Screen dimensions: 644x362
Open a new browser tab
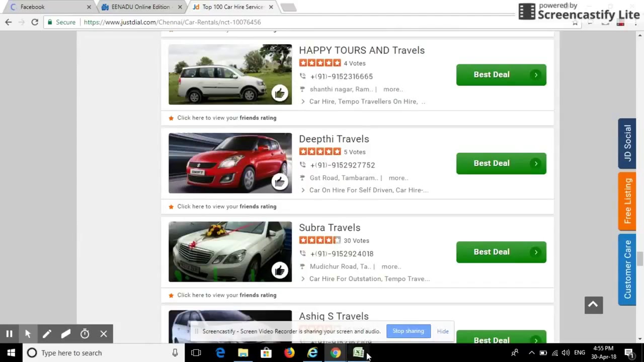click(288, 7)
